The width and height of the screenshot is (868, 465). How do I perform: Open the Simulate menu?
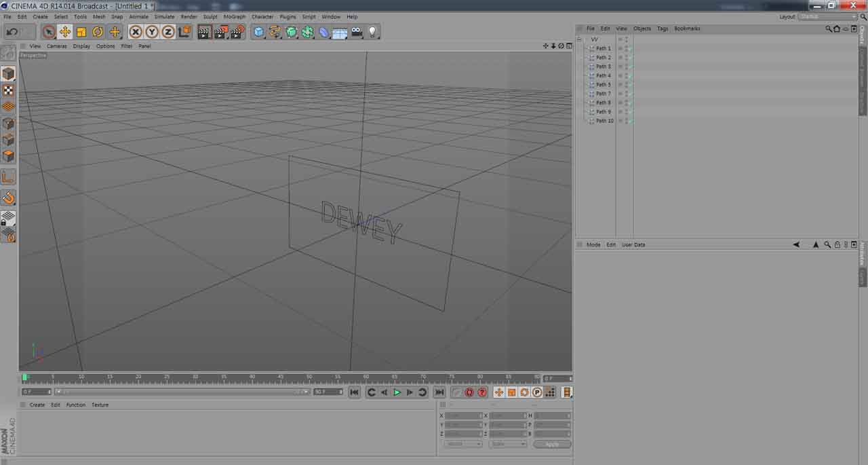point(164,16)
